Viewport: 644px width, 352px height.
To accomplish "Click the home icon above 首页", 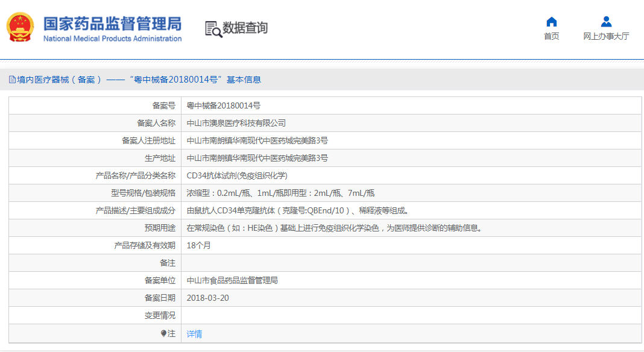I will click(x=551, y=22).
